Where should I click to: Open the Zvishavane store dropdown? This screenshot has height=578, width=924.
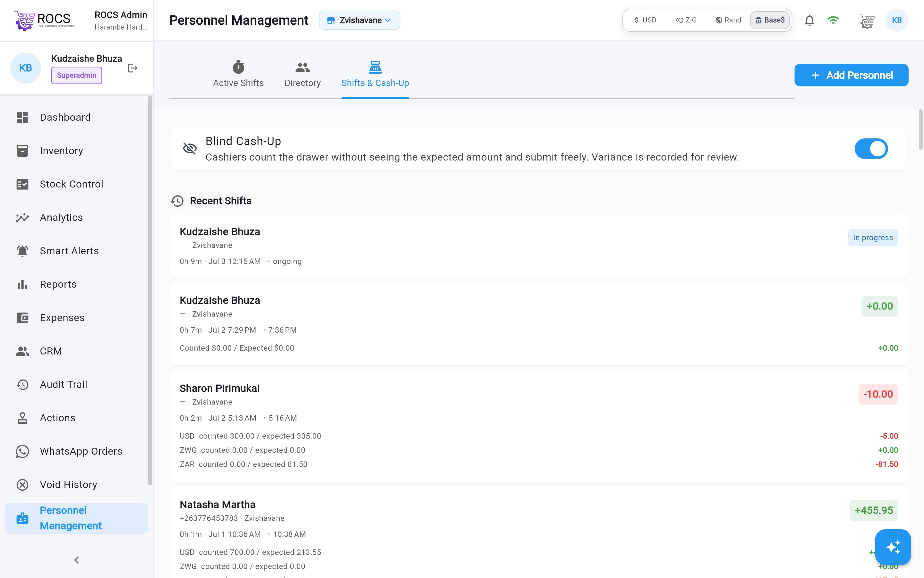[359, 20]
